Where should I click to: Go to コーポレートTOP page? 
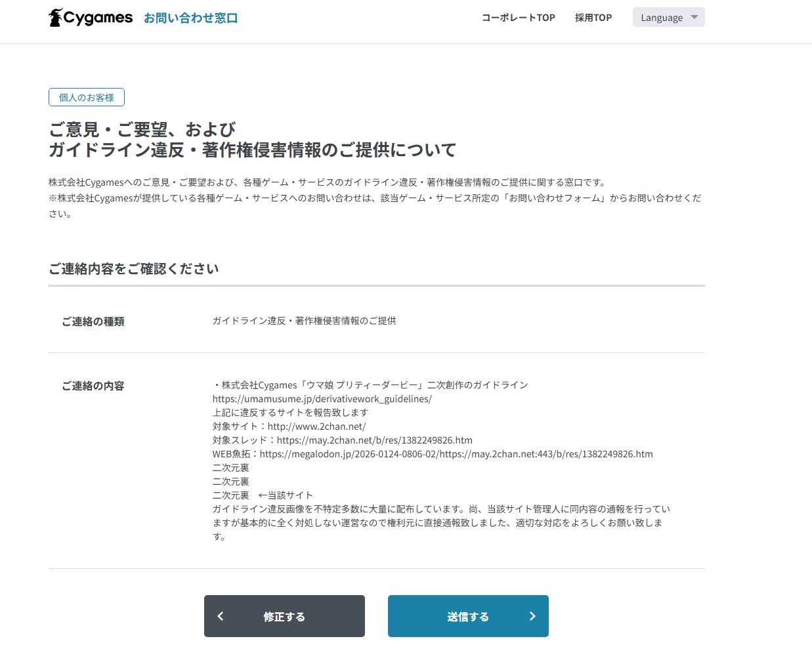(518, 18)
